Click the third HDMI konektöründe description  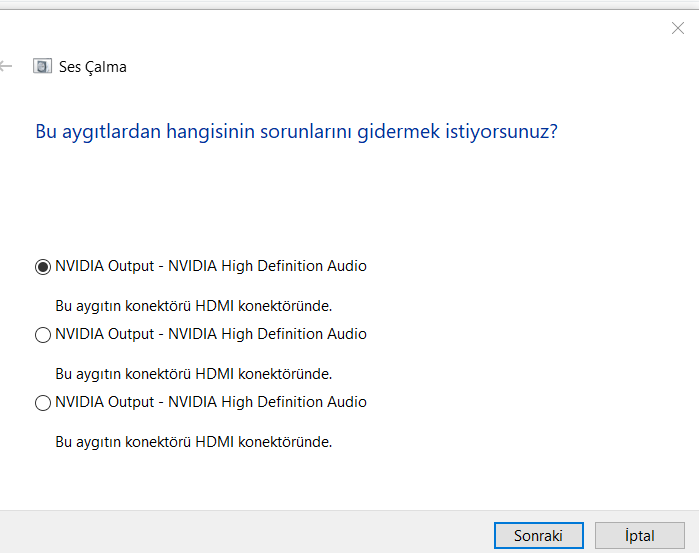point(193,441)
